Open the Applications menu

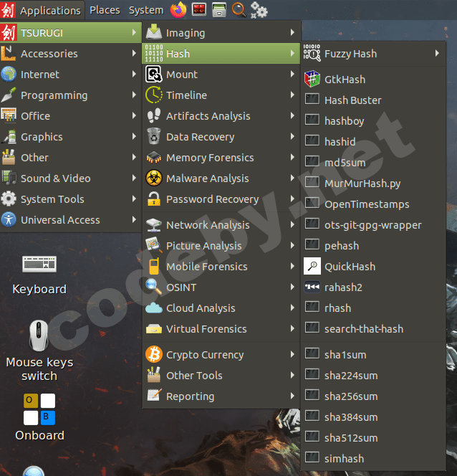(x=42, y=10)
